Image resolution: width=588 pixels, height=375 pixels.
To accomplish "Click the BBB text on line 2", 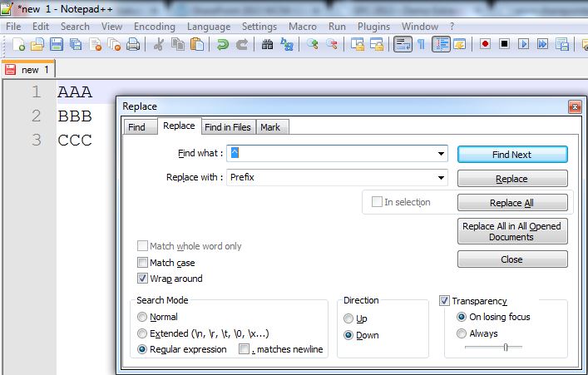I will coord(75,116).
